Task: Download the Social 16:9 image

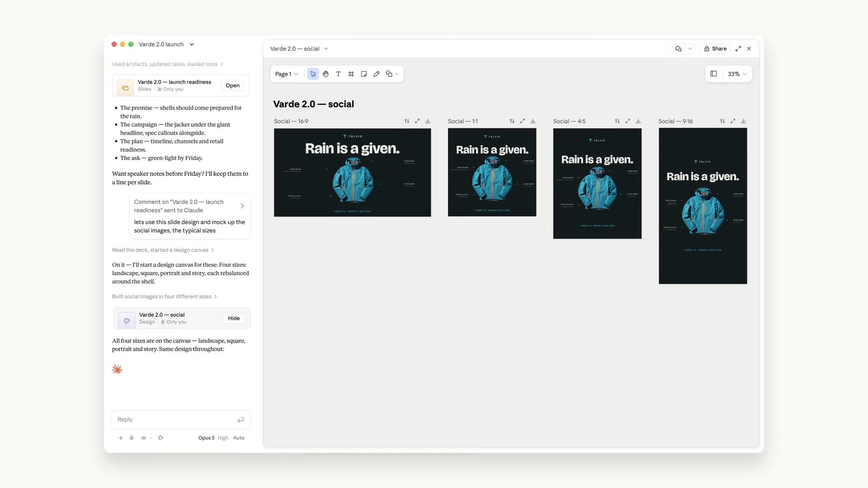Action: pyautogui.click(x=428, y=121)
